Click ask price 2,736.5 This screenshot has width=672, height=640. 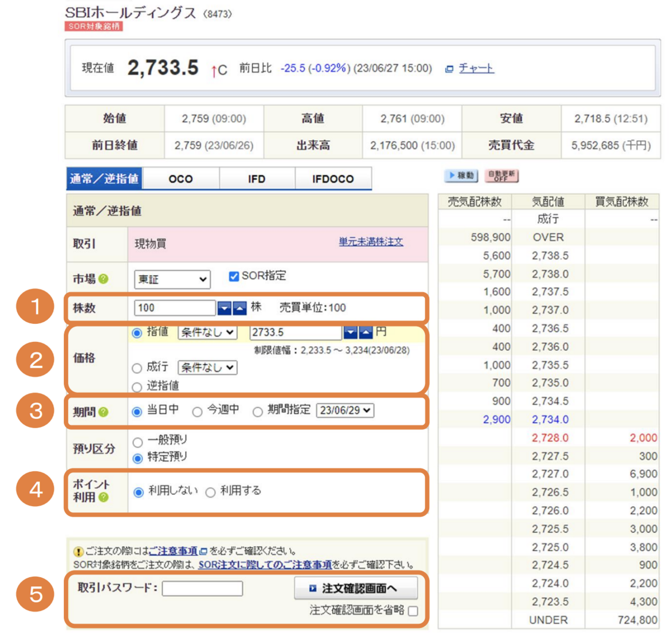pos(550,328)
